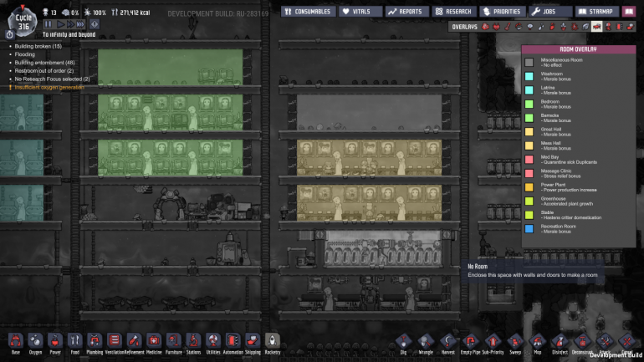Viewport: 644px width, 362px height.
Task: Toggle the Decor overlay
Action: pos(563,27)
